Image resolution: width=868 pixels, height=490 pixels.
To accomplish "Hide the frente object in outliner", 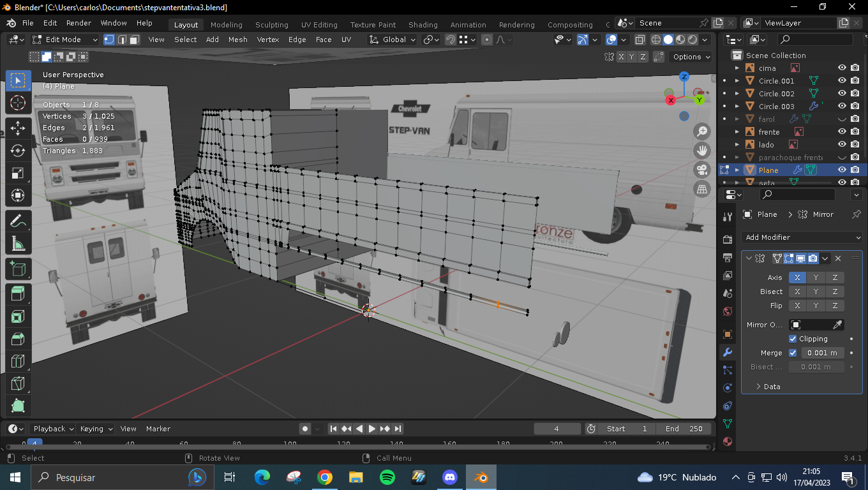I will tap(842, 132).
